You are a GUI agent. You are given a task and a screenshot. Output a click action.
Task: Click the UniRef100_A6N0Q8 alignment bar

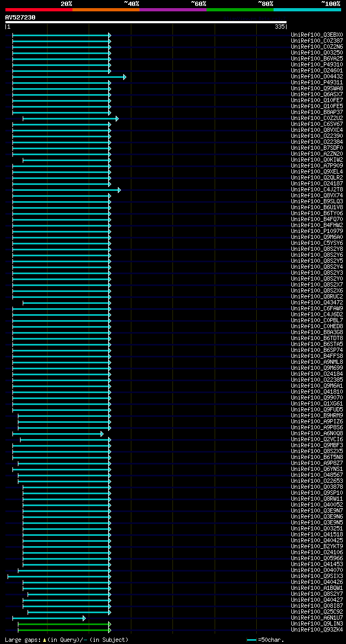58,434
